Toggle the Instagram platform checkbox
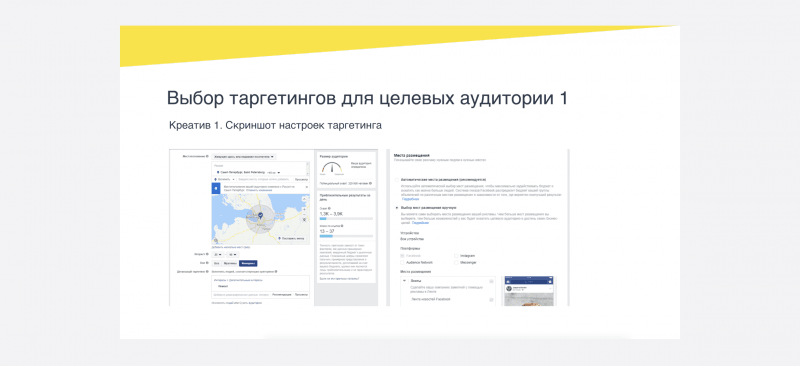This screenshot has height=366, width=800. pyautogui.click(x=456, y=256)
